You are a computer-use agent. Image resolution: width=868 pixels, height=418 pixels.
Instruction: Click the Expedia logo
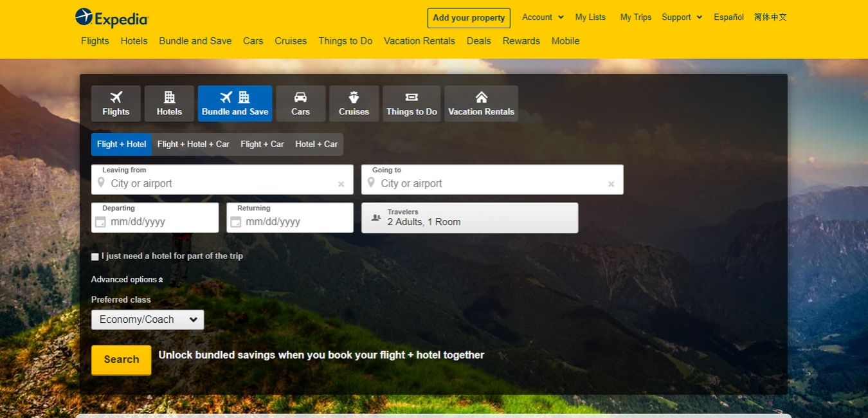[112, 18]
